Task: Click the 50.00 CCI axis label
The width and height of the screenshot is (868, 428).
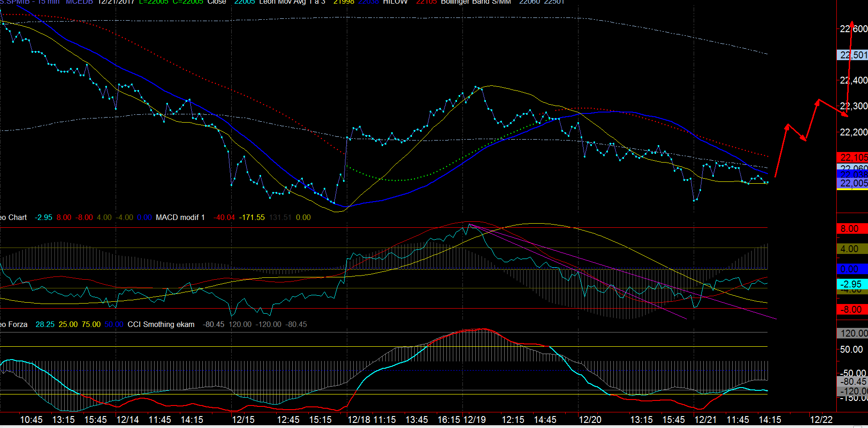Action: point(851,349)
